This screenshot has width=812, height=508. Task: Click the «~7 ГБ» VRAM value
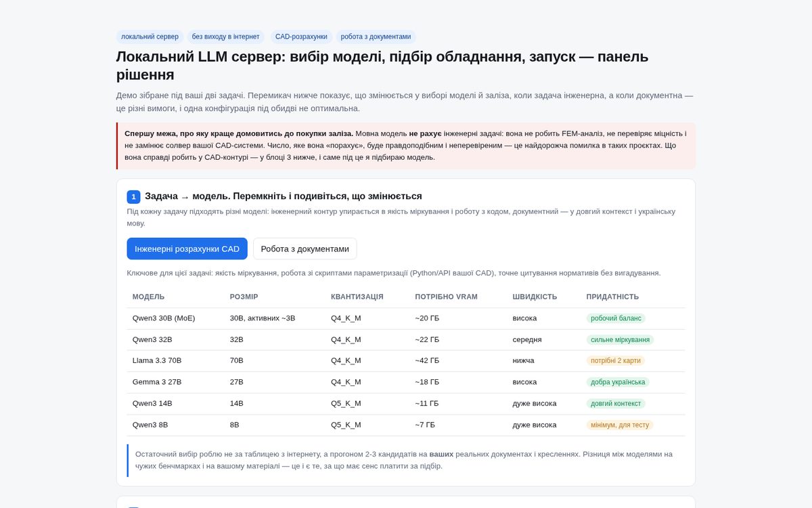[425, 425]
